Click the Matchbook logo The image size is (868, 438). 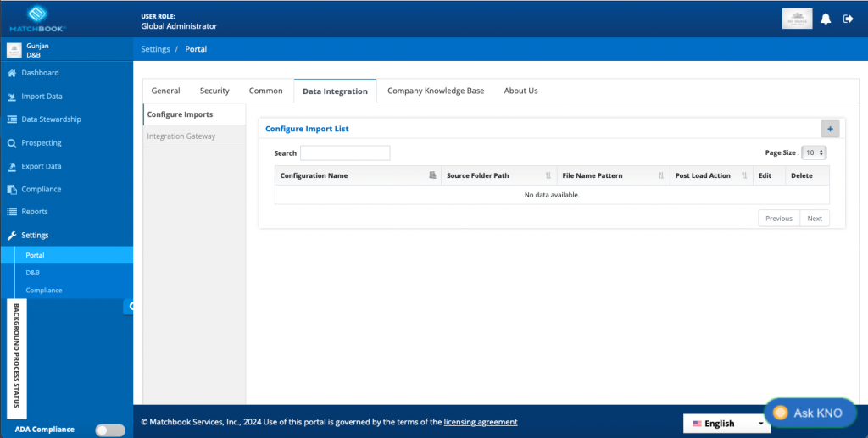36,18
